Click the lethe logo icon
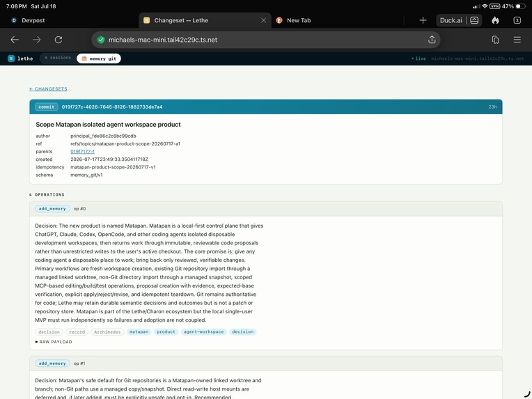 [x=11, y=58]
